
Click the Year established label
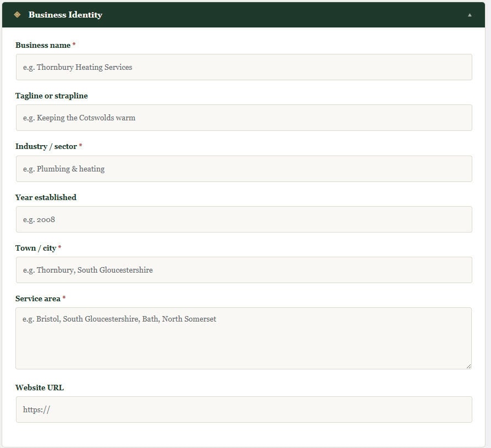46,197
